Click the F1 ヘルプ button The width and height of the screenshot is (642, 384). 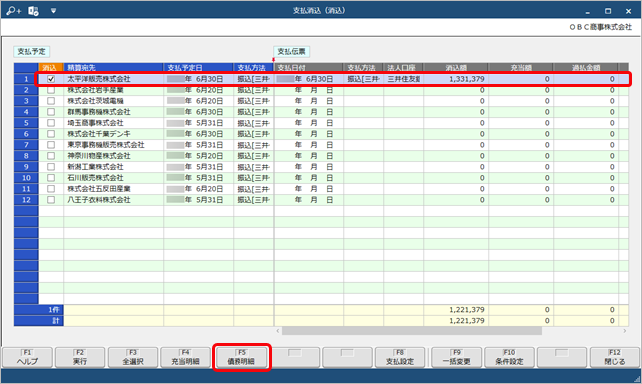(27, 357)
